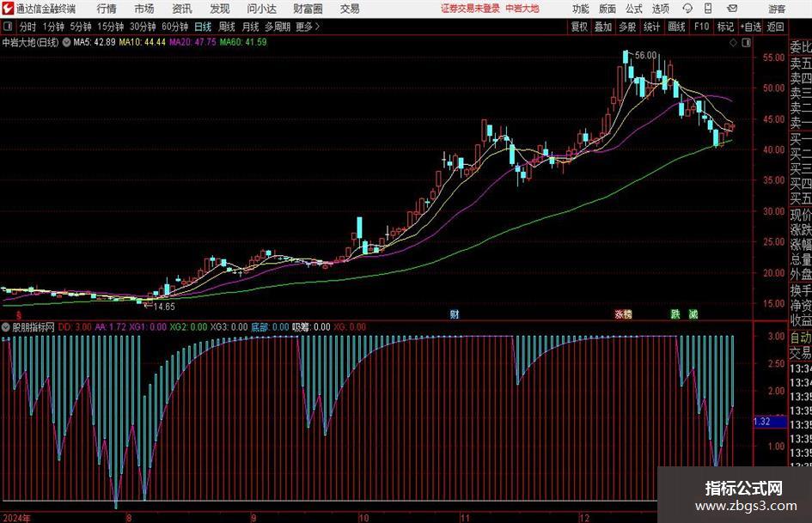
Task: Click the MA20: 47.75 value
Action: (x=192, y=42)
